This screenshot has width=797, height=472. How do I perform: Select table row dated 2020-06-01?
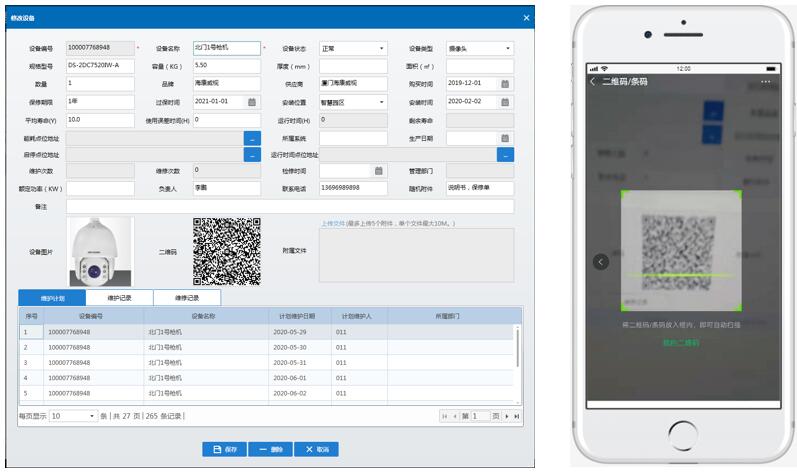click(267, 378)
